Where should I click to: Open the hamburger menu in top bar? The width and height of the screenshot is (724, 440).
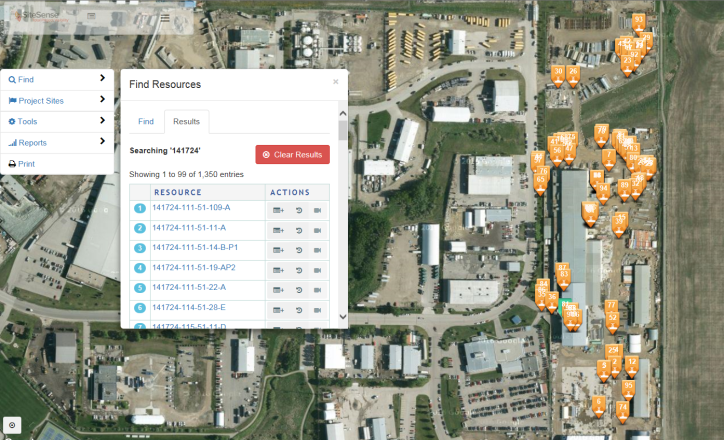[x=165, y=18]
